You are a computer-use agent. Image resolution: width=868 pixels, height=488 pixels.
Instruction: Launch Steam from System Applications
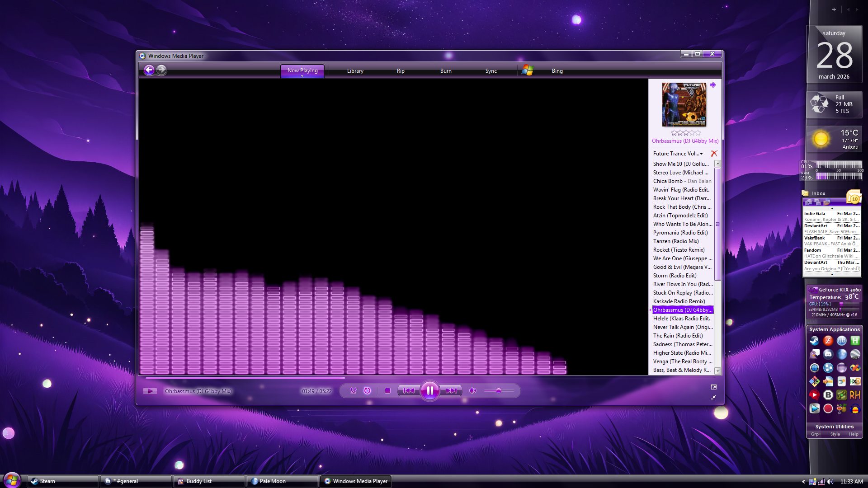point(814,341)
